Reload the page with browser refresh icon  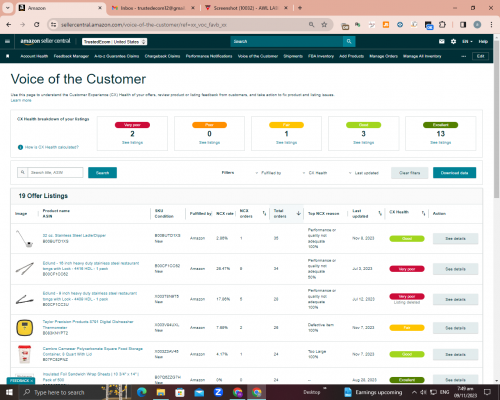point(37,25)
